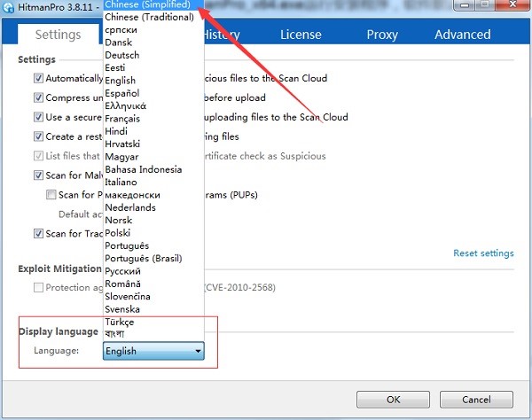Viewport: 532px width, 420px height.
Task: Select Chinese (Simplified) from language list
Action: 146,4
